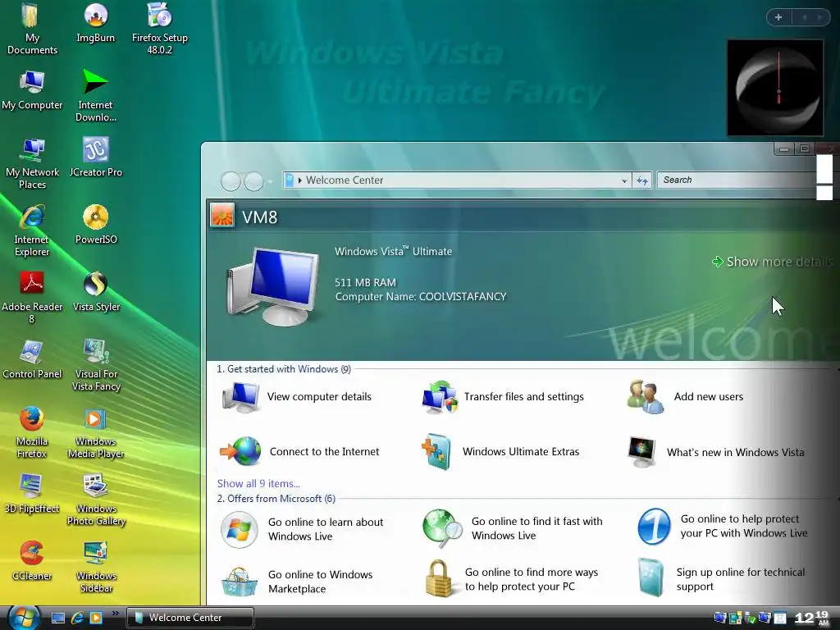This screenshot has height=630, width=840.
Task: Select the Vista Styler desktop icon
Action: click(95, 292)
